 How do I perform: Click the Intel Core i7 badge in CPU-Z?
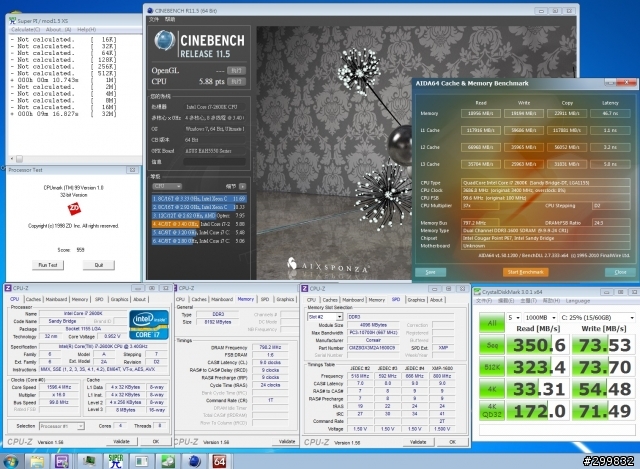point(149,325)
